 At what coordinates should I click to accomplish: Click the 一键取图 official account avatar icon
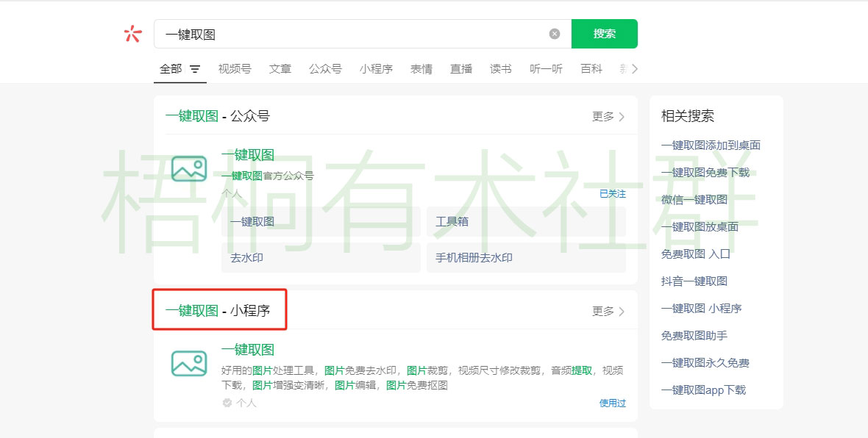[x=189, y=169]
